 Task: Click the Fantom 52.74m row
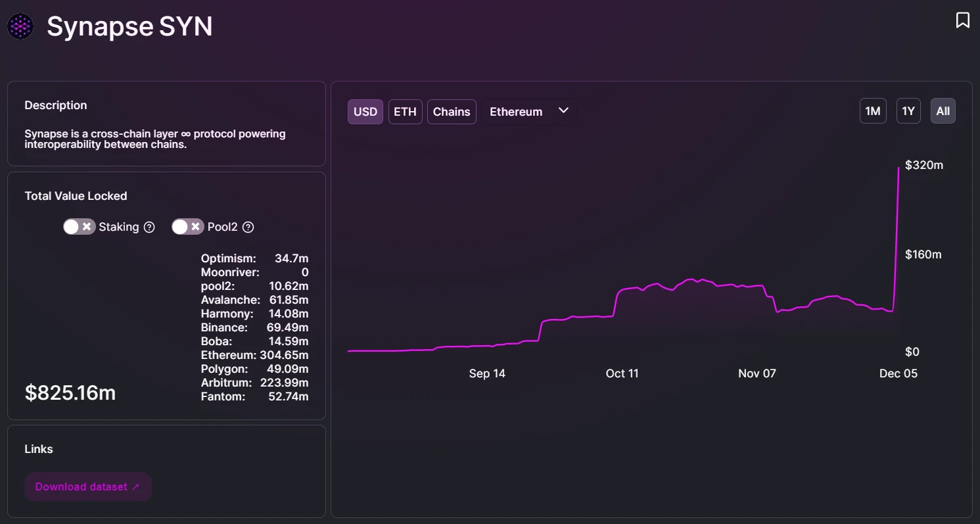(255, 396)
